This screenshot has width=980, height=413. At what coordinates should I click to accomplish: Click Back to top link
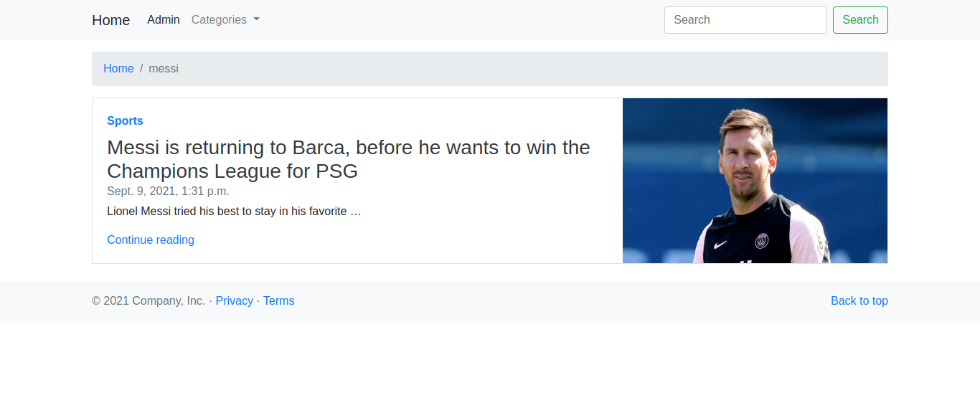pyautogui.click(x=859, y=301)
